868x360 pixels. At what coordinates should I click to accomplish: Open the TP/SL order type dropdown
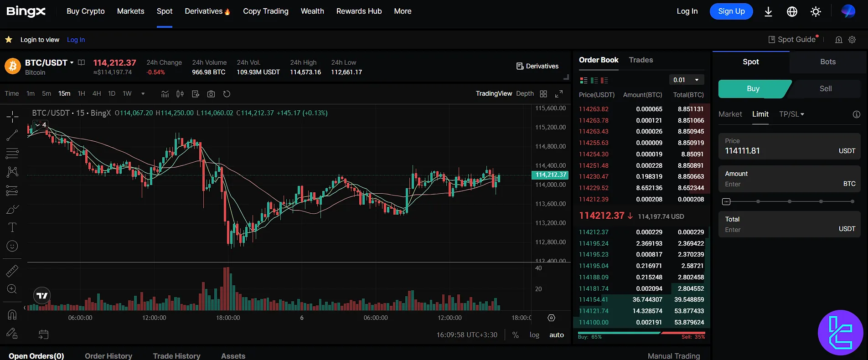(791, 114)
